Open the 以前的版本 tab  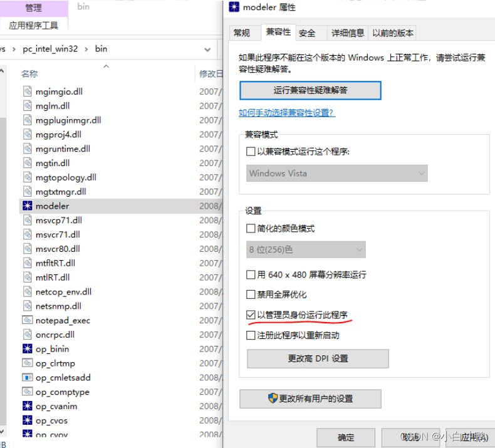pos(392,33)
